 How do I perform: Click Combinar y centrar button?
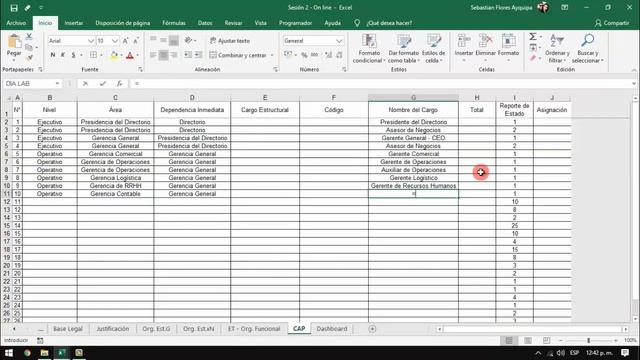pos(238,55)
